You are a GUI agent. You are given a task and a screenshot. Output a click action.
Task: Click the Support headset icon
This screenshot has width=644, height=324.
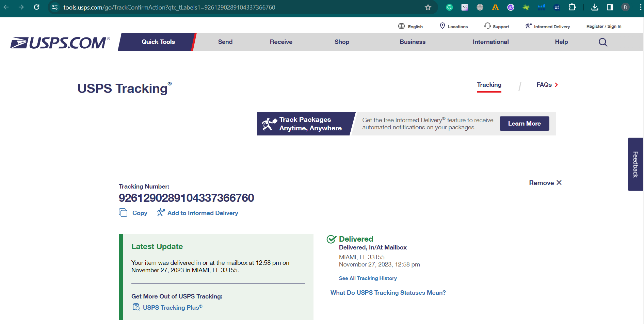(x=487, y=26)
